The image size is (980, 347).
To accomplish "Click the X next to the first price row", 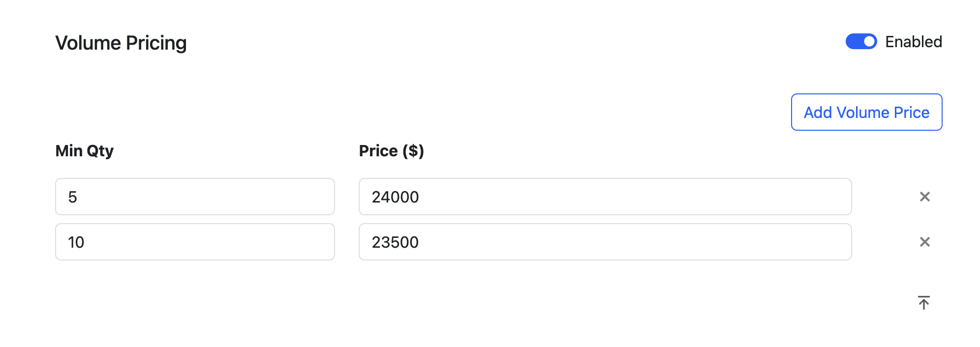I will (x=924, y=197).
